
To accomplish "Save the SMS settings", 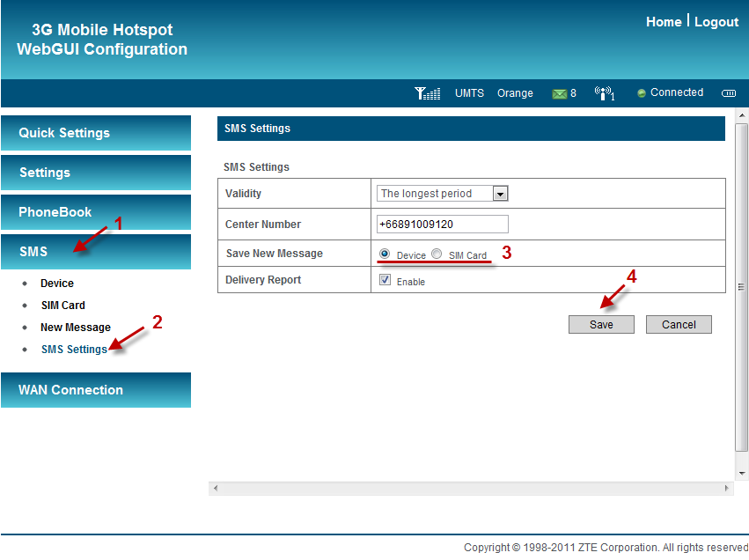I will coord(601,324).
